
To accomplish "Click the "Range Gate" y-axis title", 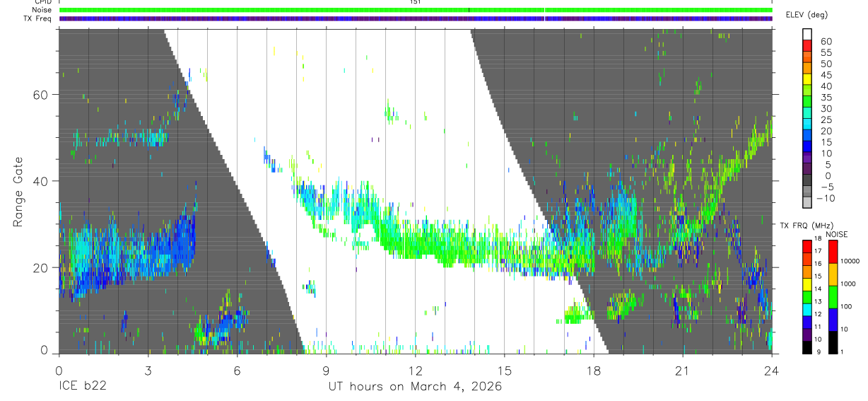I will 20,191.
